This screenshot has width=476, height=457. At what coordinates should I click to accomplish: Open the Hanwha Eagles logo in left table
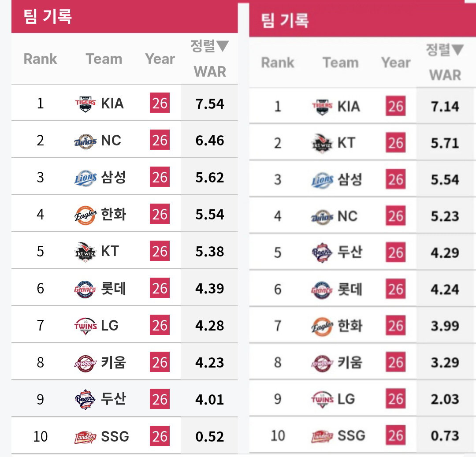[x=86, y=215]
